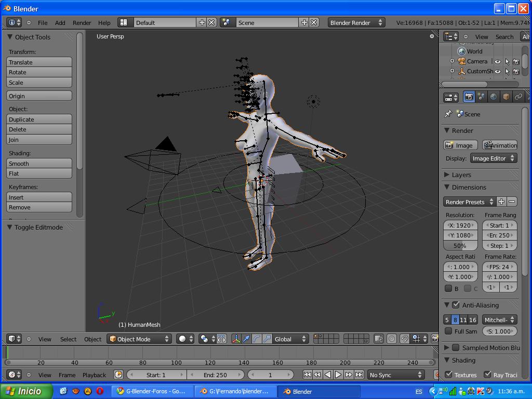
Task: Click the Smooth shading button
Action: click(x=39, y=164)
